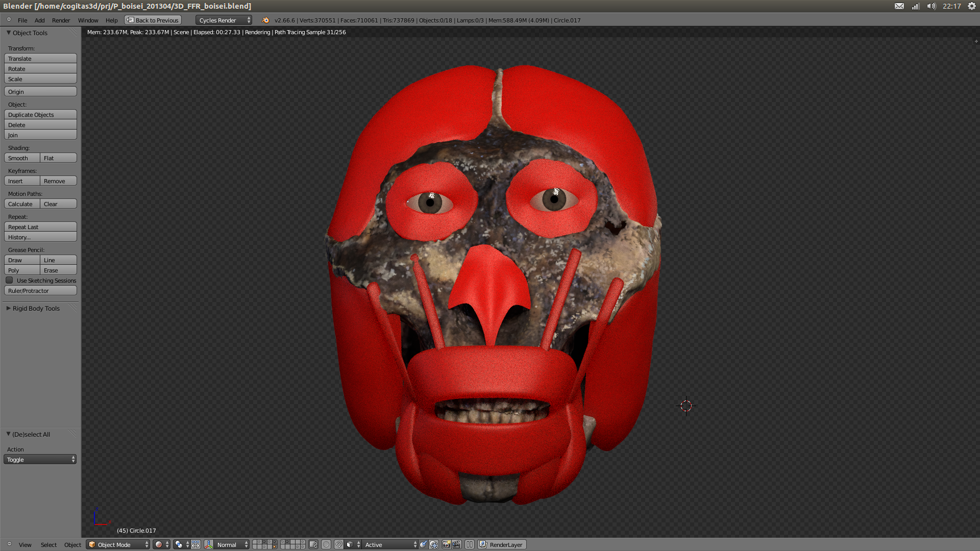Toggle the 3D manipulator axis icon
This screenshot has height=551, width=980.
209,544
